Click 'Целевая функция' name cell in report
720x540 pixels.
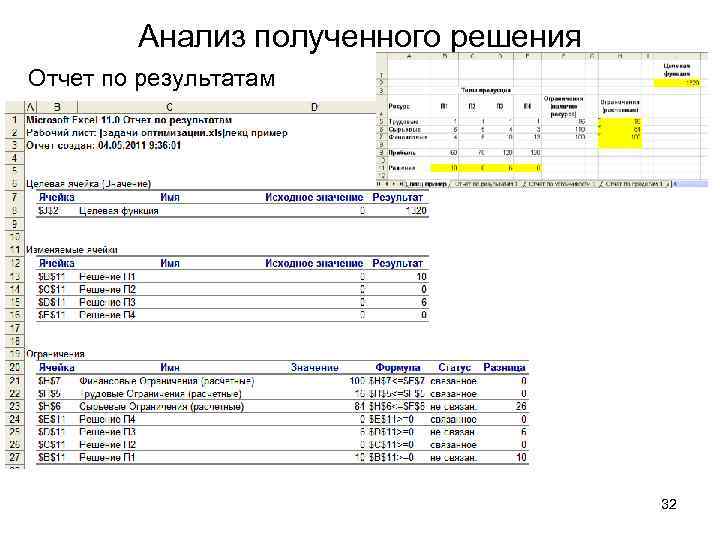(x=119, y=211)
